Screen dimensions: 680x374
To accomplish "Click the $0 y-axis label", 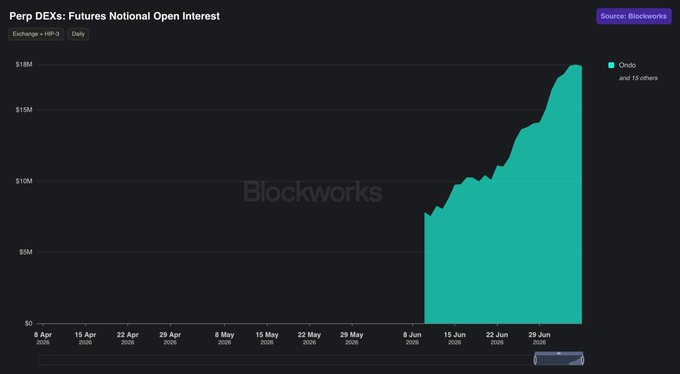I will pyautogui.click(x=28, y=323).
